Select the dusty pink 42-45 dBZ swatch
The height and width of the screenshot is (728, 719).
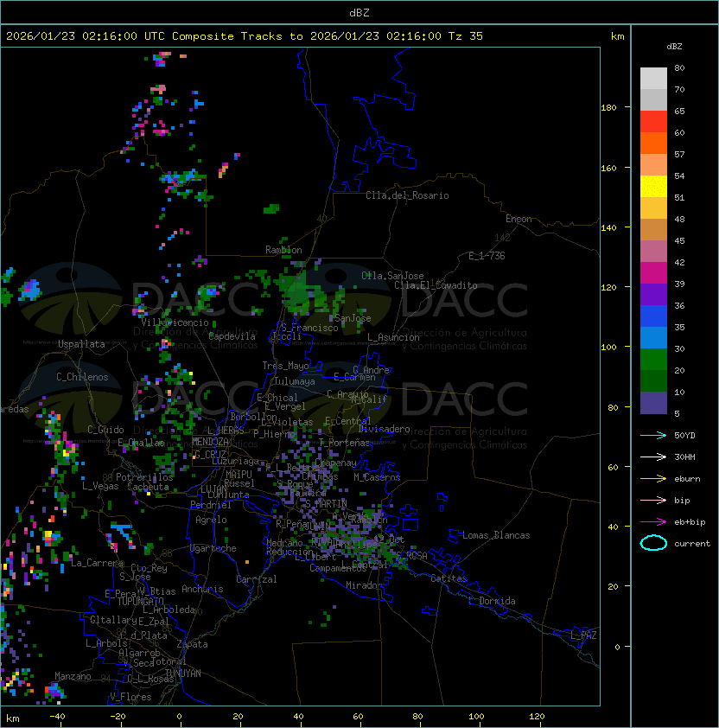[653, 252]
